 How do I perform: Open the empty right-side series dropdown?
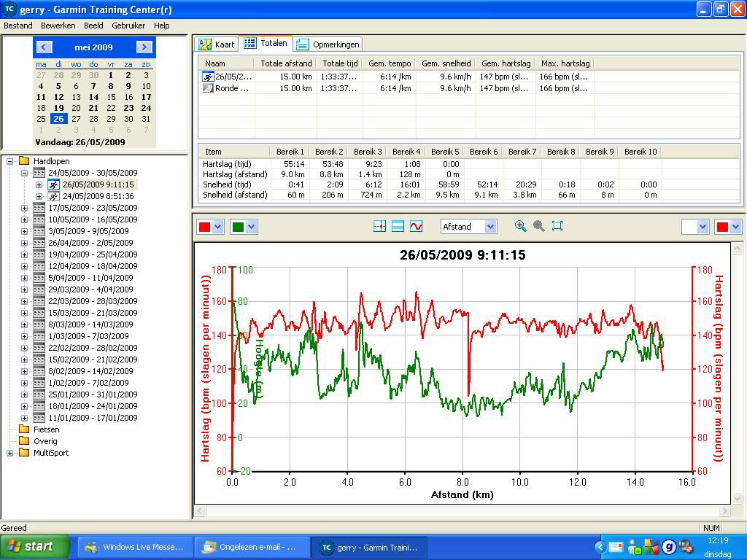click(703, 227)
